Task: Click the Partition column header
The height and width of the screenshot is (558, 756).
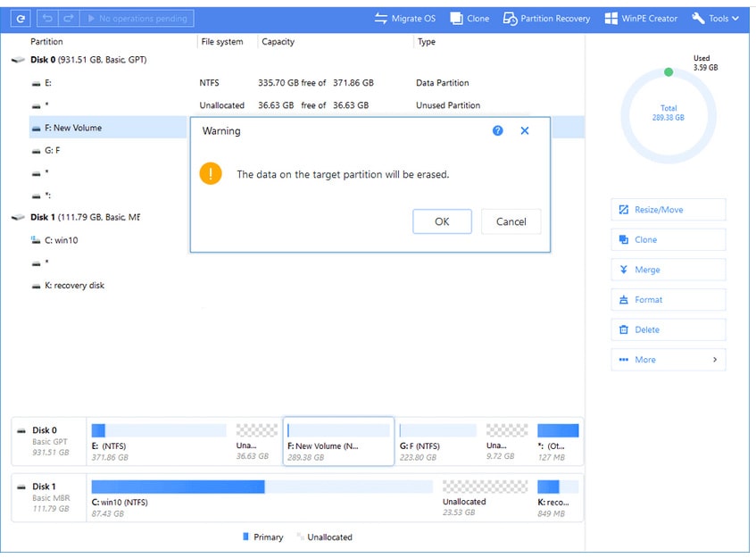Action: point(46,42)
